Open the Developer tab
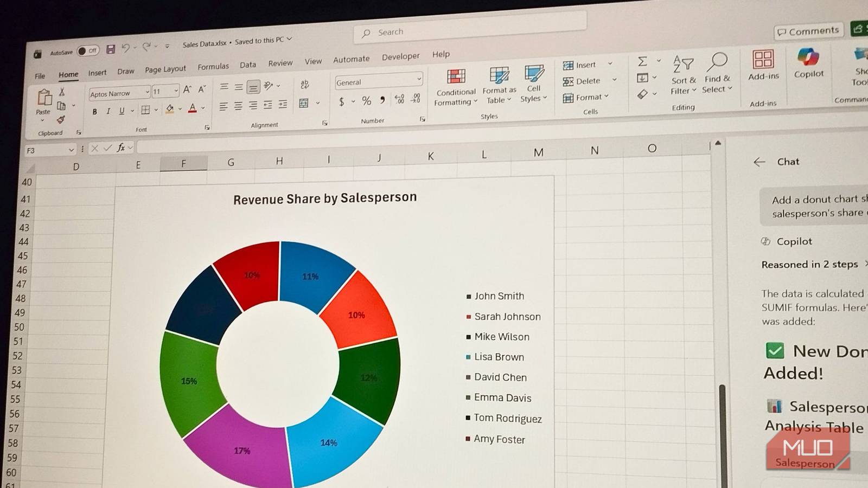This screenshot has height=488, width=868. pos(400,56)
